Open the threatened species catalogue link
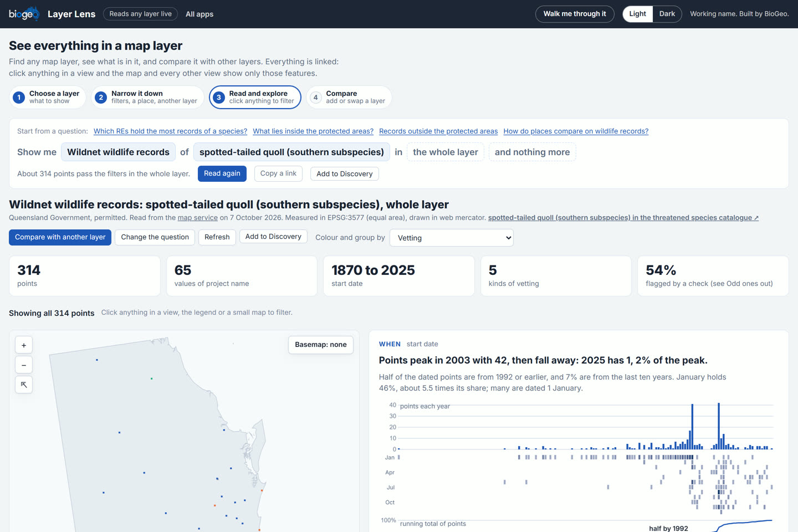798x532 pixels. click(623, 218)
